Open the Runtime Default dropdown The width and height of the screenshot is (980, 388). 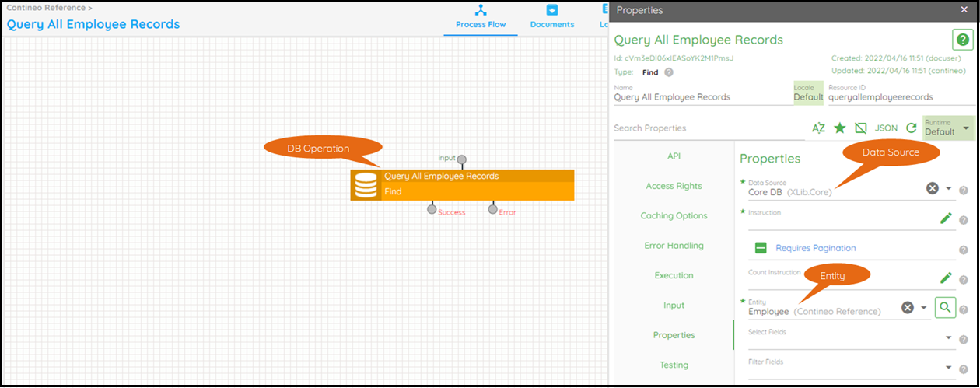tap(948, 128)
